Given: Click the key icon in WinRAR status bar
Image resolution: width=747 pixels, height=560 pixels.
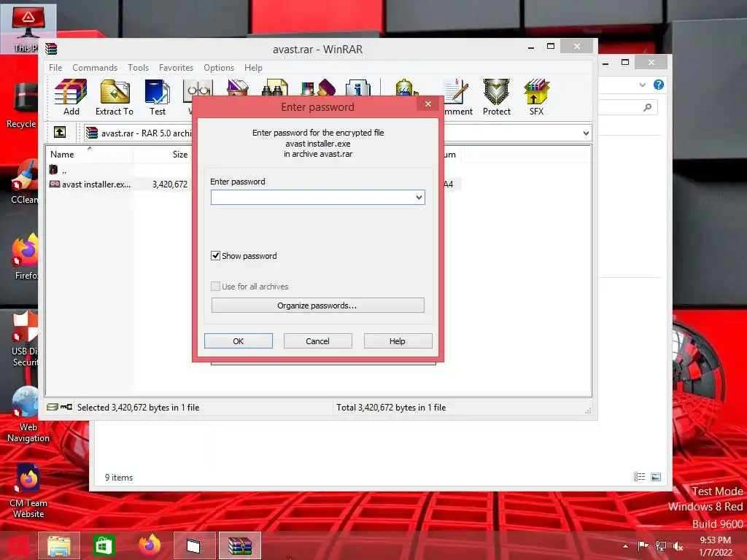Looking at the screenshot, I should pos(66,407).
